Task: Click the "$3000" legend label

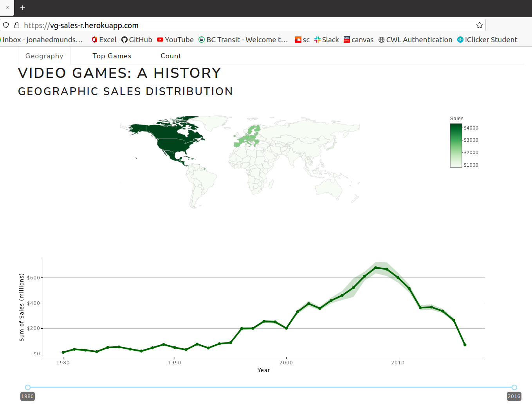Action: (471, 140)
